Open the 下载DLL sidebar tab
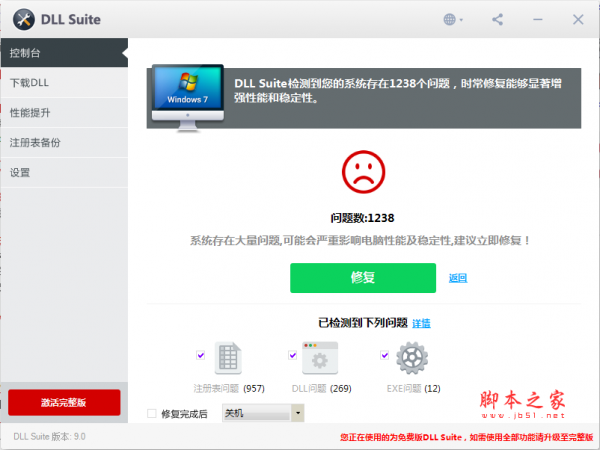This screenshot has width=600, height=450. (64, 83)
